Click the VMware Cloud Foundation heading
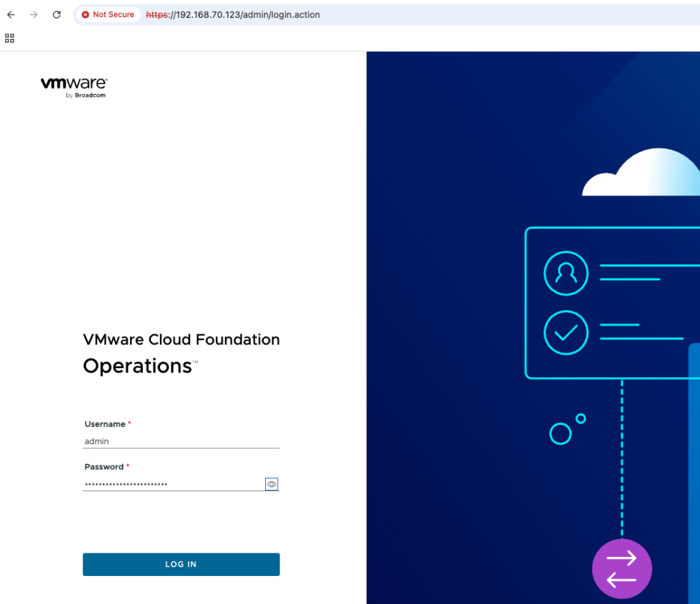 pos(181,340)
